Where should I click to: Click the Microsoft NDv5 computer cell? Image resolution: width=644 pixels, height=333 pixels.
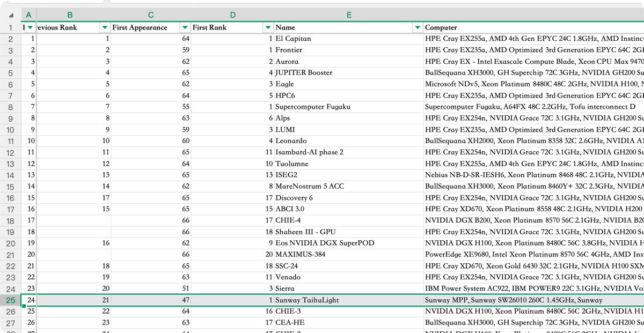[533, 84]
